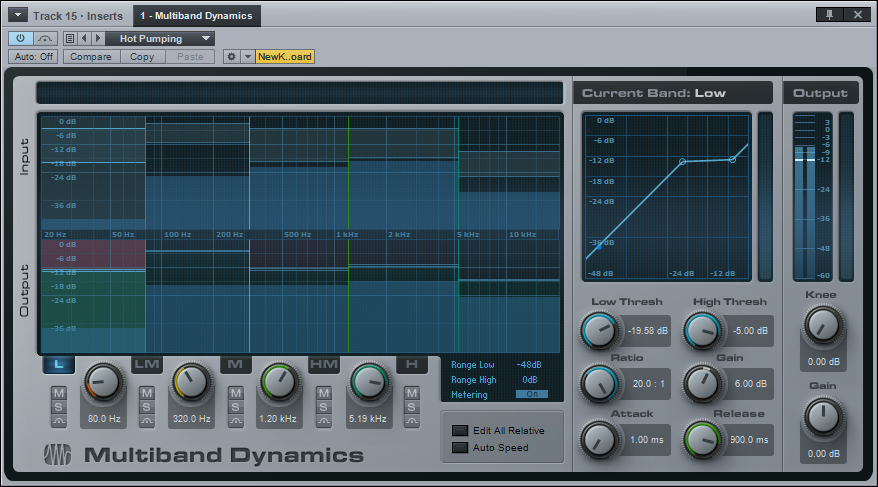Click the 5.19 kHz crossover knob
The image size is (878, 487).
[x=368, y=383]
